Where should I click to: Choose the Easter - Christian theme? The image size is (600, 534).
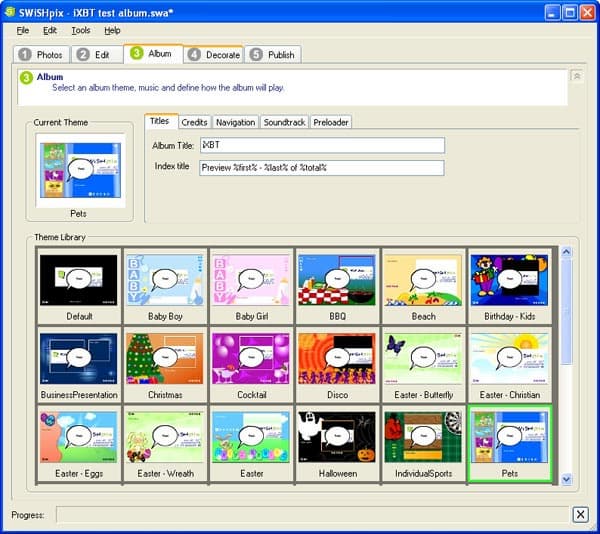(510, 364)
